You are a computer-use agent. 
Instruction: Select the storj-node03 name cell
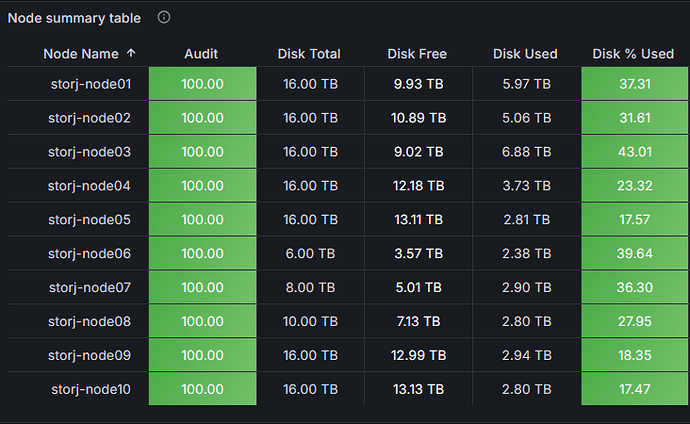[78, 152]
